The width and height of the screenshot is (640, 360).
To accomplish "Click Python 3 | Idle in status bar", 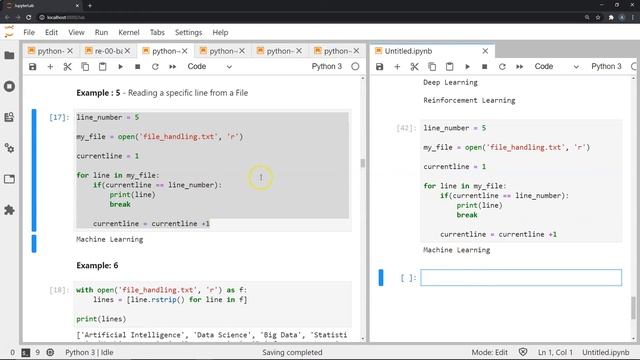I will 89,352.
